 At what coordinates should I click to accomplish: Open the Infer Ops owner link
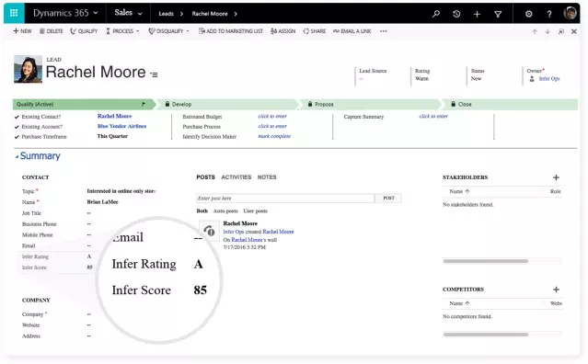pyautogui.click(x=549, y=79)
